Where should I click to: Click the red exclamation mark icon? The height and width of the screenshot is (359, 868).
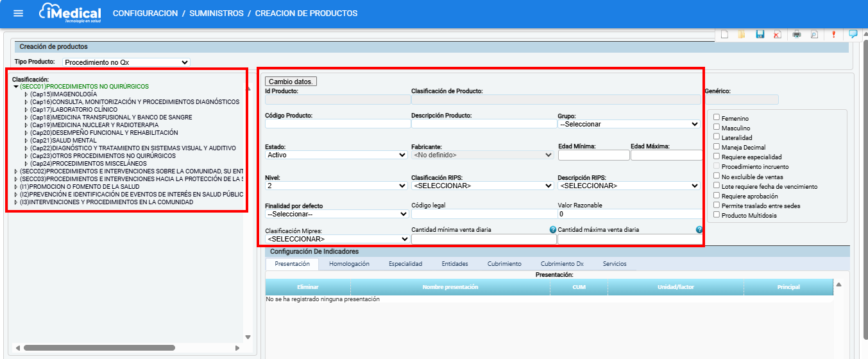click(x=833, y=35)
